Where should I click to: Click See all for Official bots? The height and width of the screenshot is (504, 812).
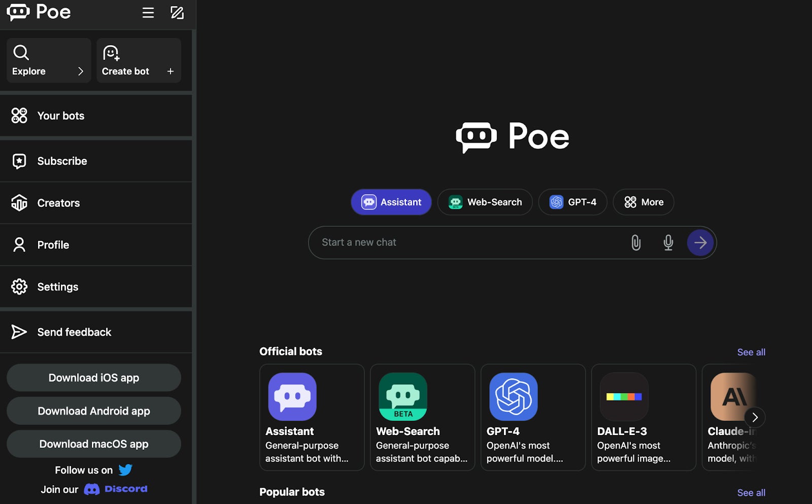(x=751, y=352)
